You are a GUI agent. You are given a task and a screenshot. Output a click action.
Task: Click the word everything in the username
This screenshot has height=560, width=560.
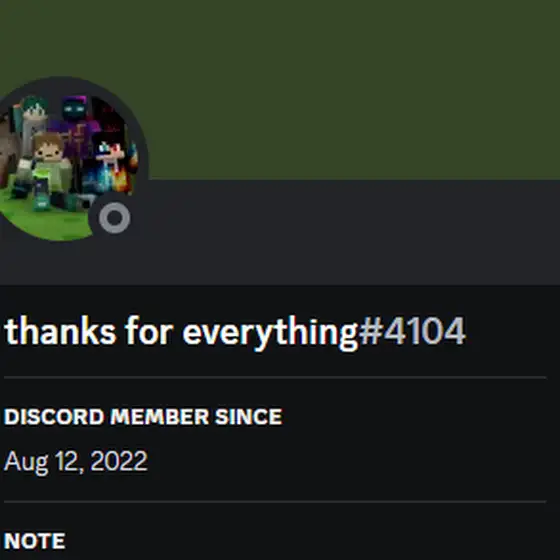pyautogui.click(x=270, y=333)
